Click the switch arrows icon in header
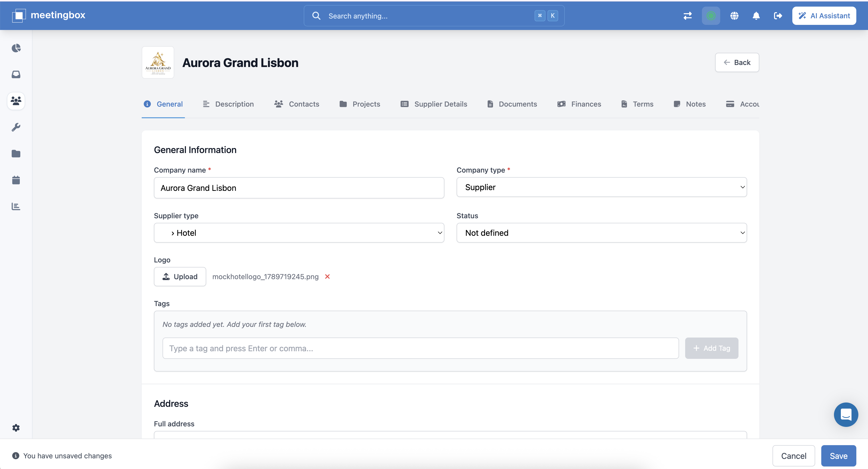Image resolution: width=868 pixels, height=469 pixels. (688, 15)
